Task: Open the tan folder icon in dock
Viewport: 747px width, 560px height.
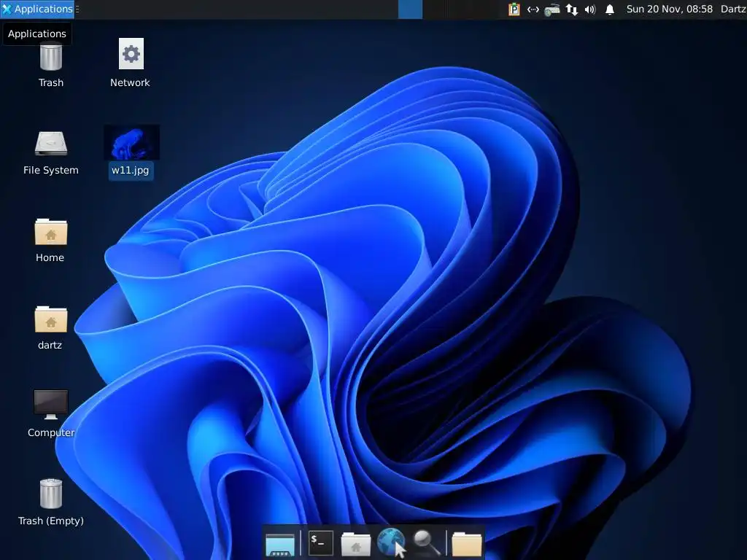Action: [467, 544]
